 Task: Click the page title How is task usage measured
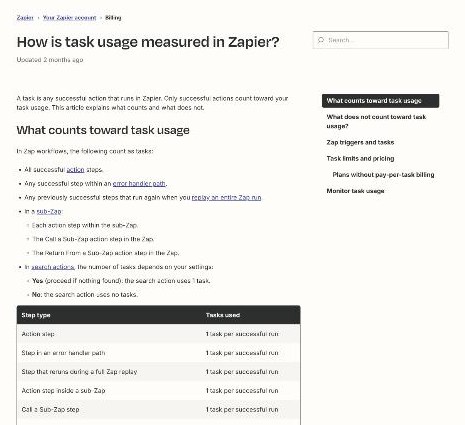(x=148, y=42)
